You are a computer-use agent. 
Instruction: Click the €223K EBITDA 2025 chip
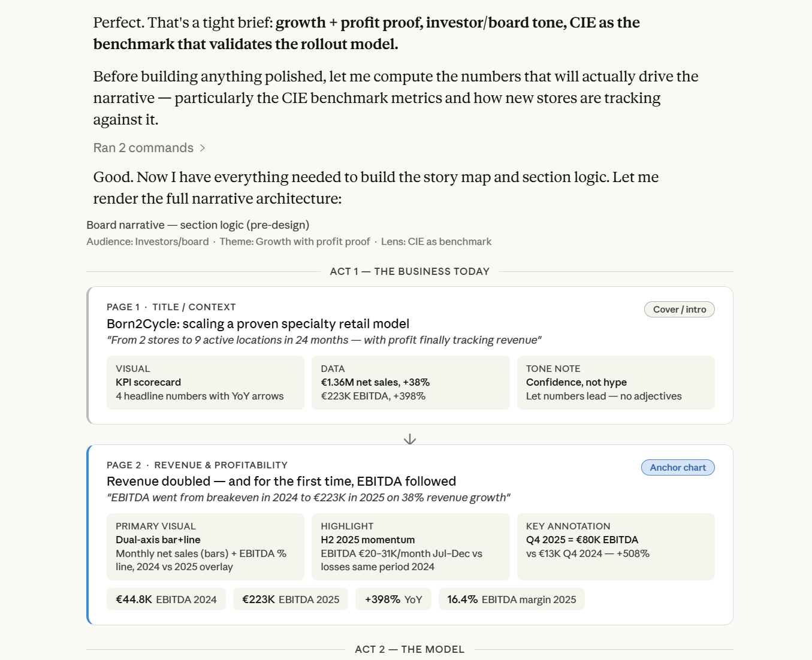coord(291,600)
